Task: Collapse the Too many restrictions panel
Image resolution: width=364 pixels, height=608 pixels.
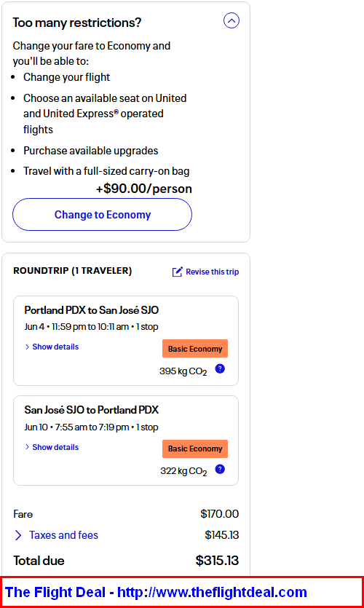Action: pyautogui.click(x=232, y=20)
